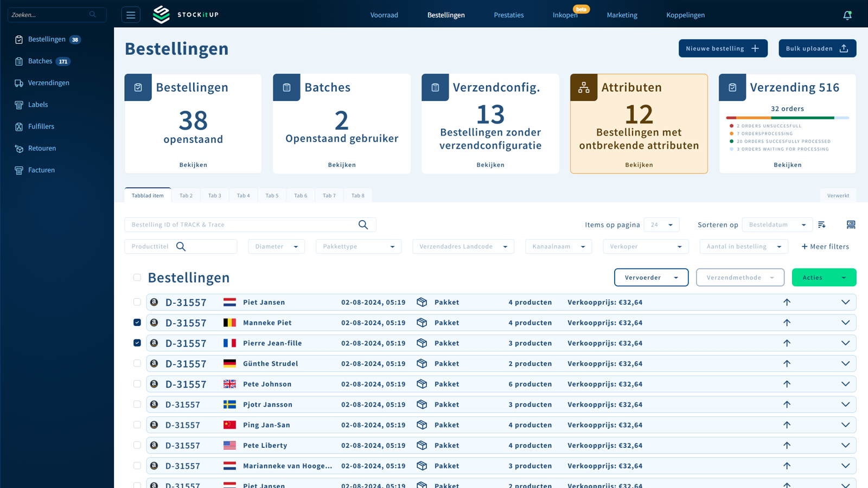Click the Attributen card hierarchy icon
The image size is (868, 488).
click(x=584, y=88)
